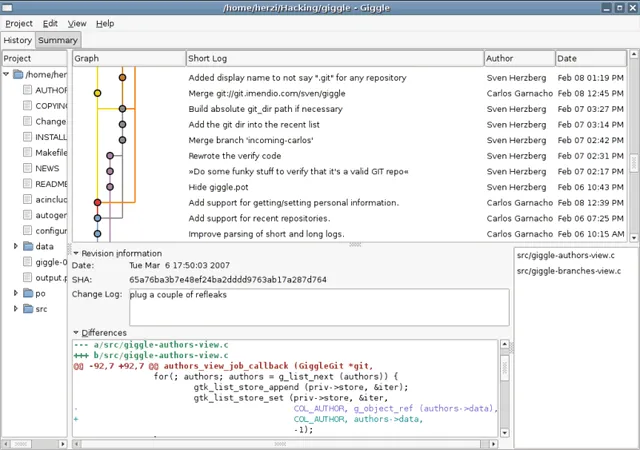Click commit node for 'Rewrote the verify code'
Viewport: 640px width, 450px height.
coord(110,156)
